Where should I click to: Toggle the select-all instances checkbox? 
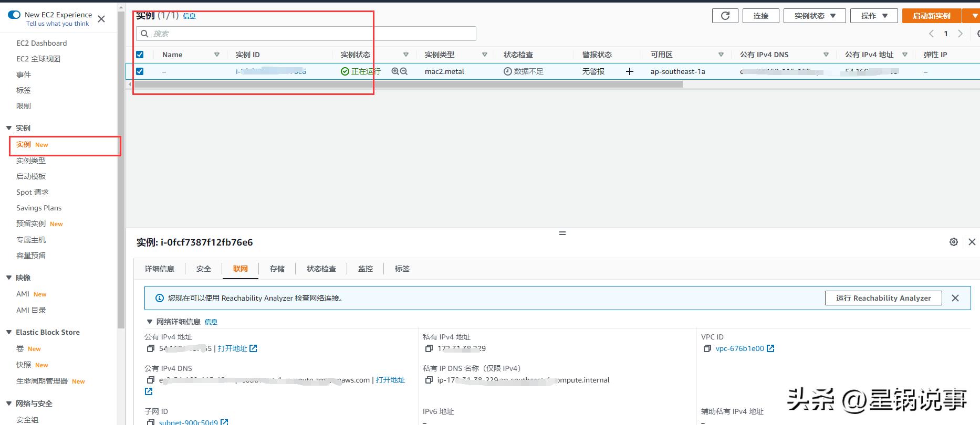140,55
